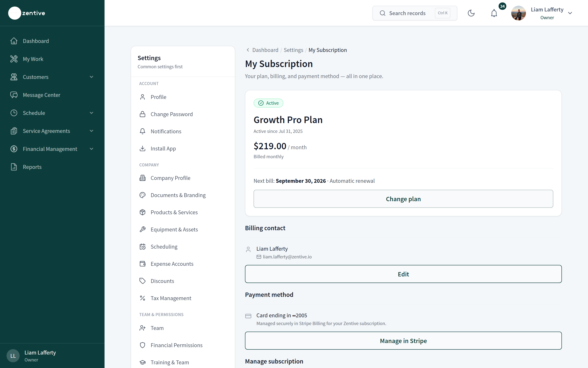
Task: Click the Team add-user icon
Action: [143, 328]
